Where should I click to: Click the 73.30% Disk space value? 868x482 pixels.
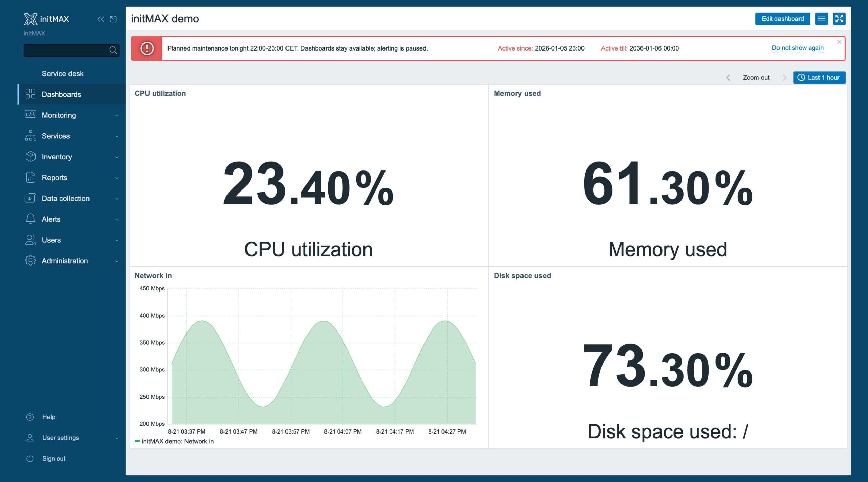[x=668, y=366]
